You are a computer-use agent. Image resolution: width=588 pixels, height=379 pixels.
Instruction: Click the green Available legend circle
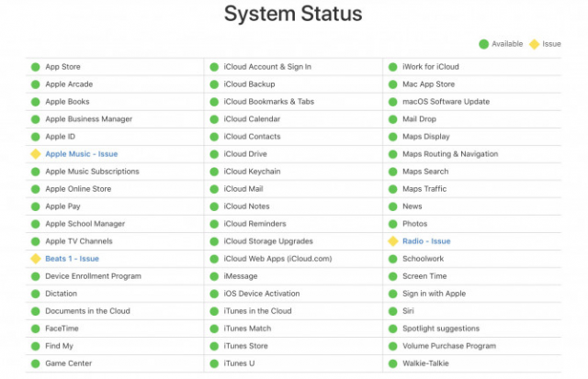coord(484,44)
